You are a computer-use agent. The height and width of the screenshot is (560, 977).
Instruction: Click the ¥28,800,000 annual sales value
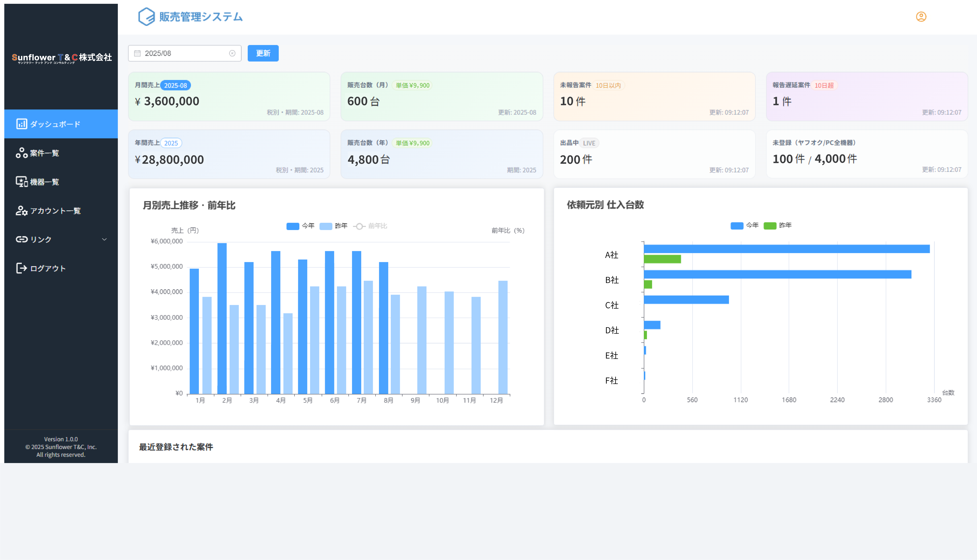169,160
